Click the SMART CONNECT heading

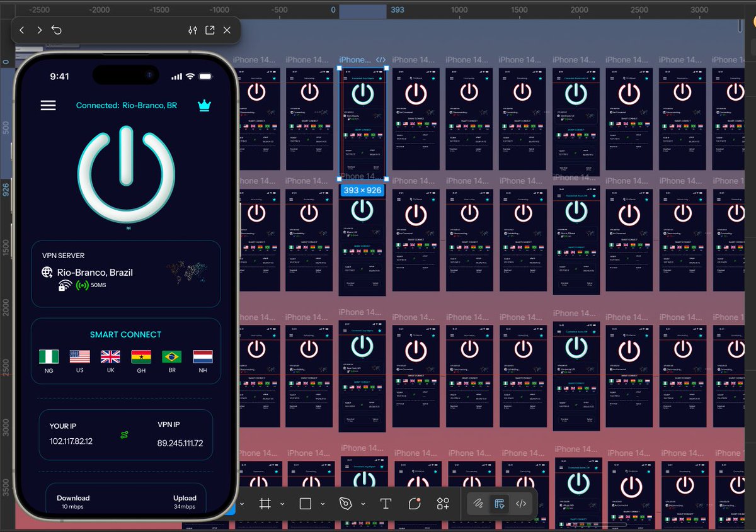tap(126, 334)
